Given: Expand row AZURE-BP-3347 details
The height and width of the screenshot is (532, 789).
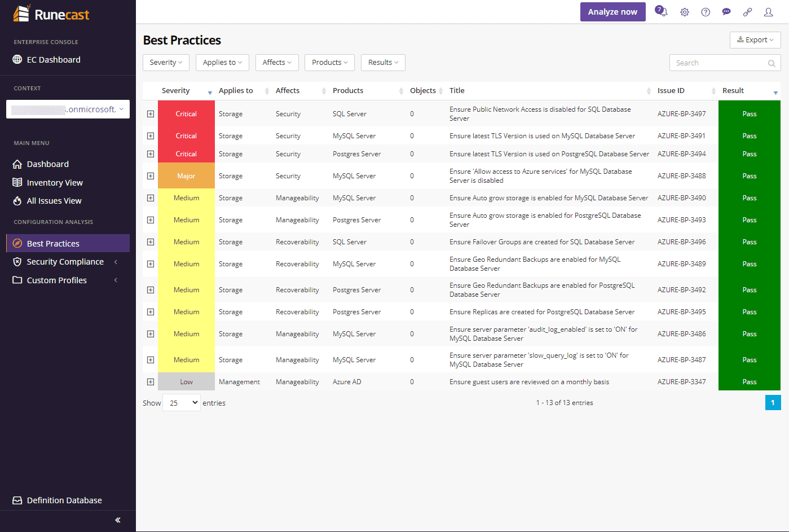Looking at the screenshot, I should 151,382.
